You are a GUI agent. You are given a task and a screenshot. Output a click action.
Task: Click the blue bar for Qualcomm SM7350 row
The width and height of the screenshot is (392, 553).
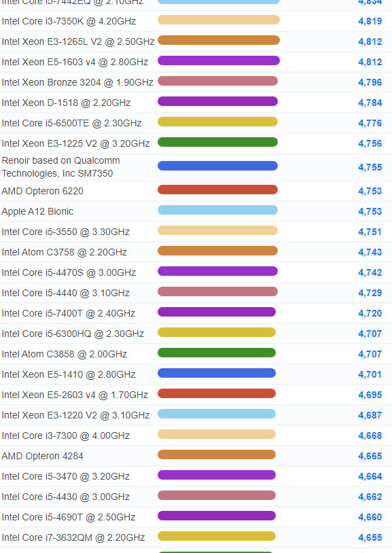(217, 166)
